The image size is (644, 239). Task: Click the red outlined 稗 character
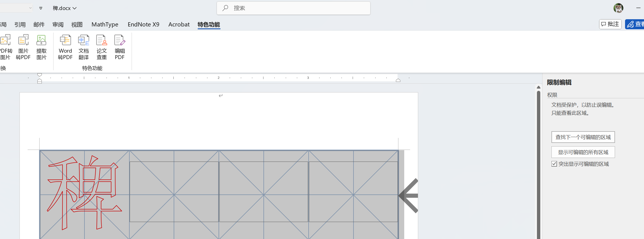(x=84, y=192)
